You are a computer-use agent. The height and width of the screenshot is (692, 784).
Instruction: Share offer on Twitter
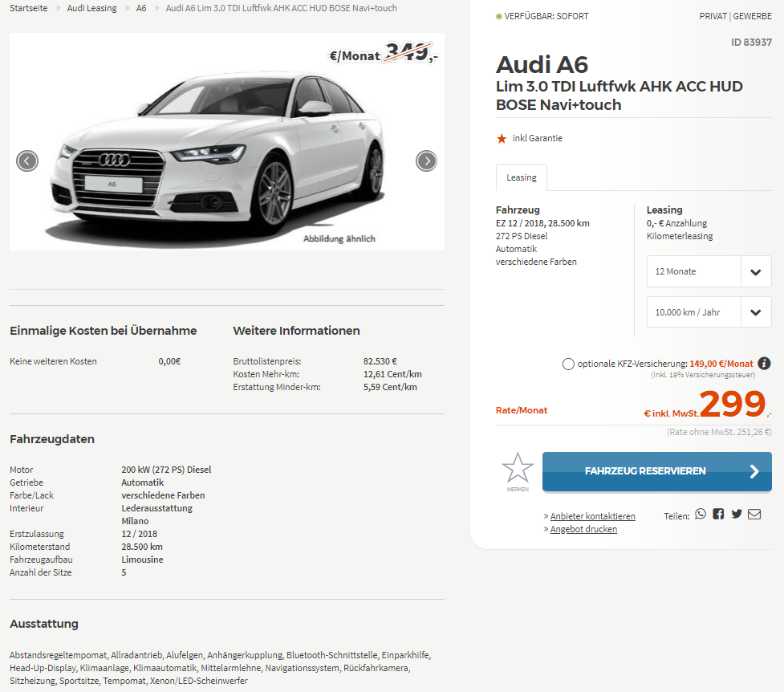pyautogui.click(x=737, y=514)
